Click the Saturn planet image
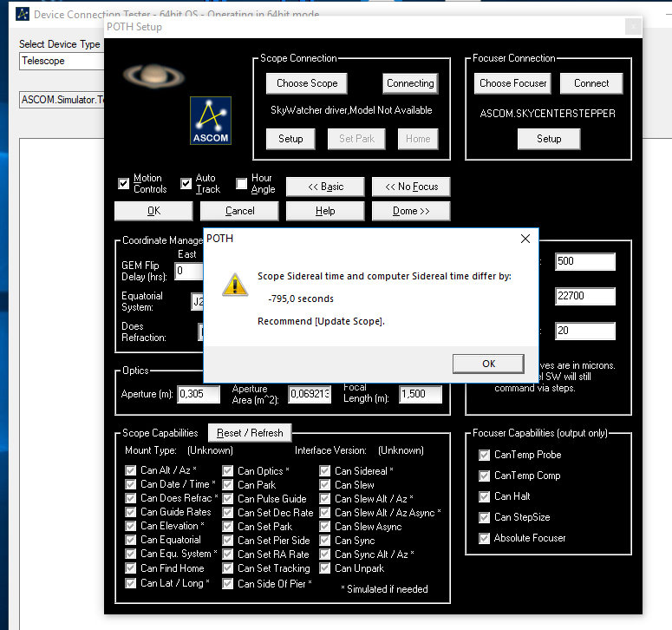Image resolution: width=672 pixels, height=630 pixels. (153, 75)
